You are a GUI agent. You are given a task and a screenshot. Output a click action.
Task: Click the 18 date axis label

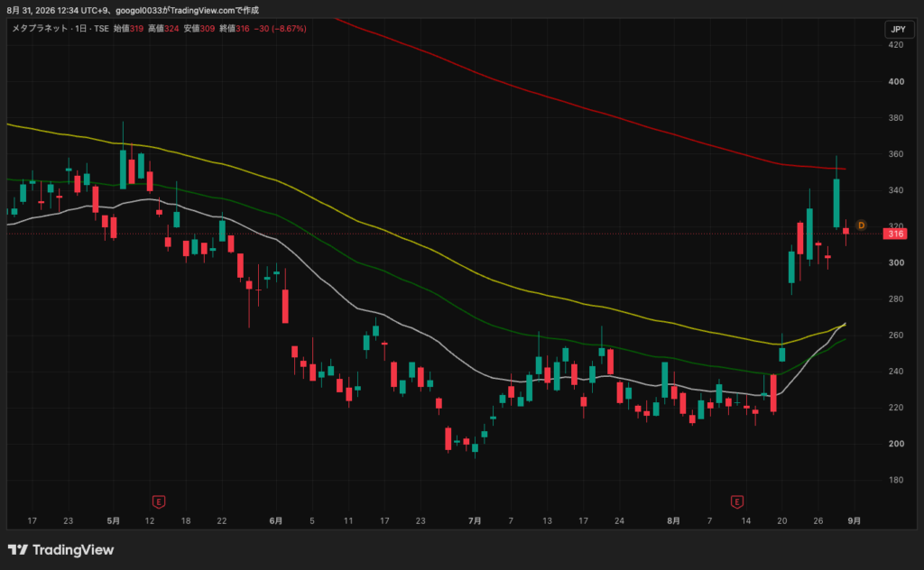(186, 520)
